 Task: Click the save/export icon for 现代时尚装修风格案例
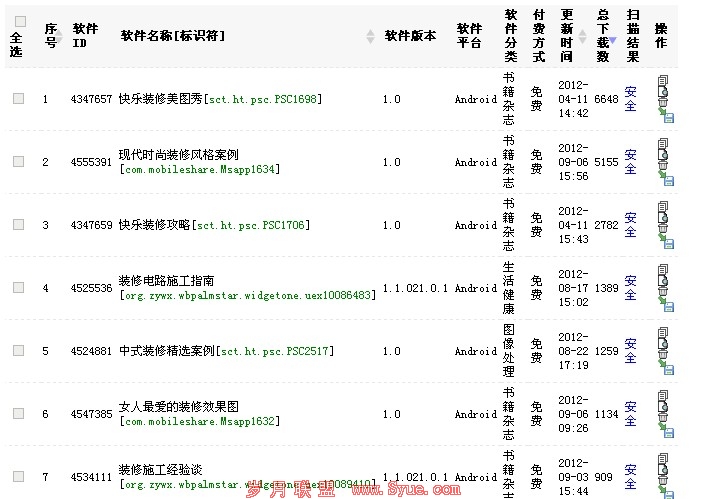pyautogui.click(x=668, y=181)
